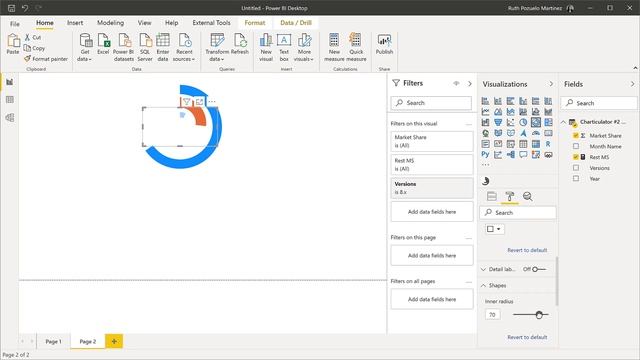Open the External Tools tab

[x=211, y=23]
